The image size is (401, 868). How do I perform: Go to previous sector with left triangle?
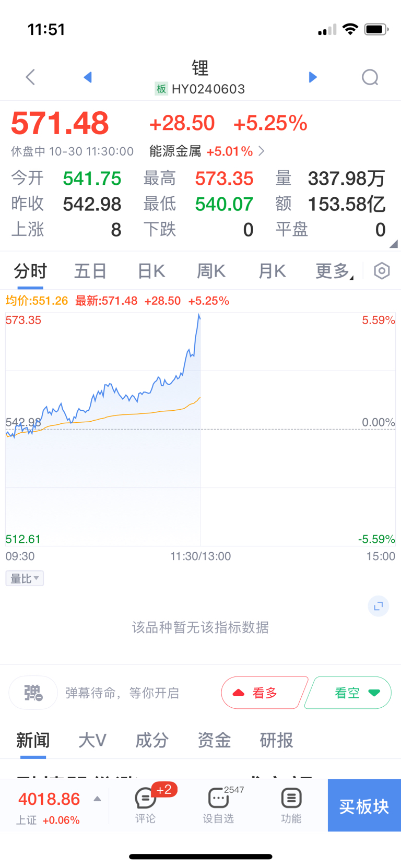click(88, 77)
